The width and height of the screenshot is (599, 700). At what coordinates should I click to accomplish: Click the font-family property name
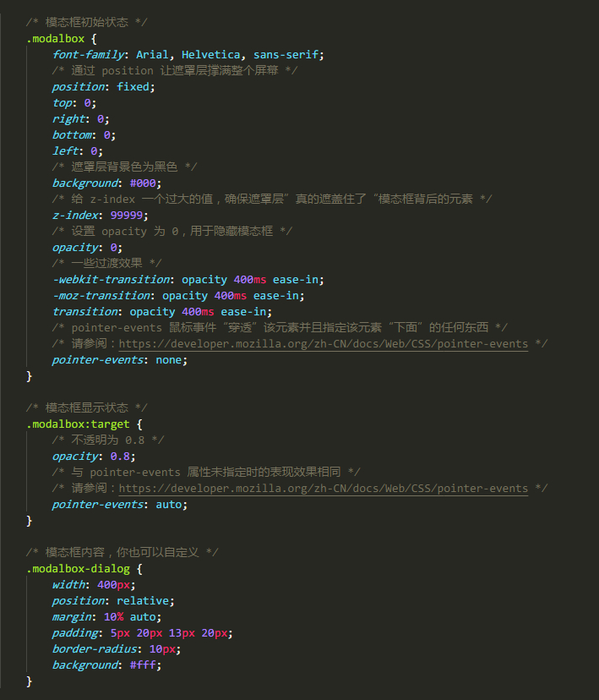pos(89,54)
